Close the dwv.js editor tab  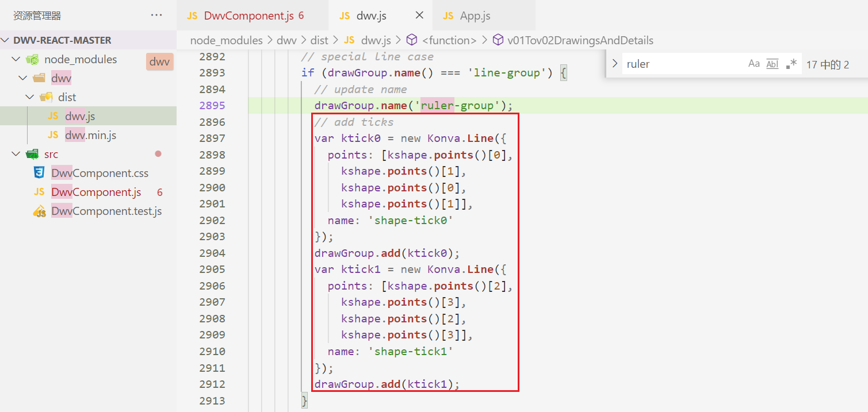click(419, 16)
